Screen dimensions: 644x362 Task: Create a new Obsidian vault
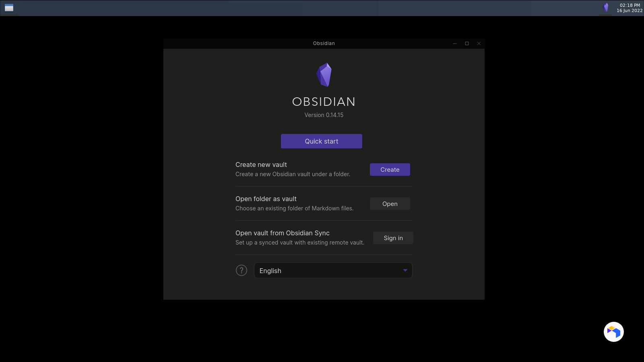click(390, 170)
